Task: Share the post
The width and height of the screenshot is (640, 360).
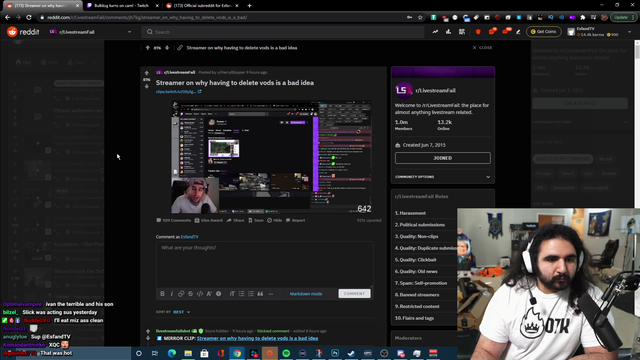Action: (236, 220)
